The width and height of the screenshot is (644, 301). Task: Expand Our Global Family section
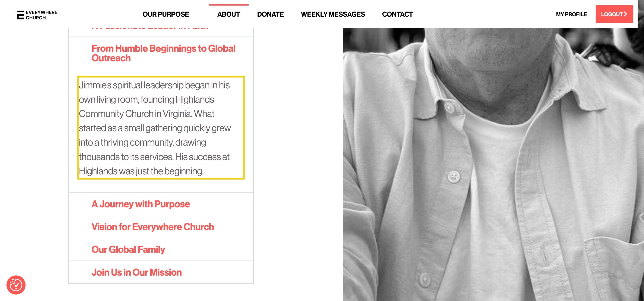click(161, 249)
